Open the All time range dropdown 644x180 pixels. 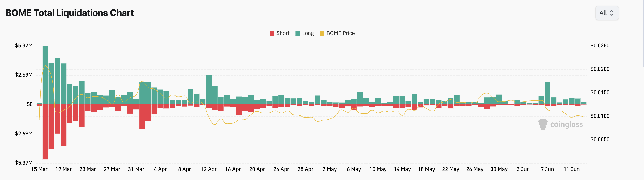click(607, 13)
